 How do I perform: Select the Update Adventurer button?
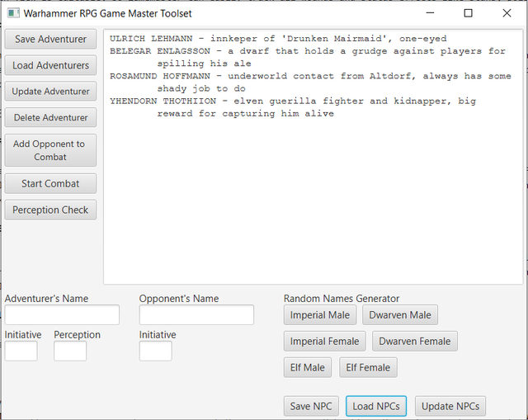point(50,92)
